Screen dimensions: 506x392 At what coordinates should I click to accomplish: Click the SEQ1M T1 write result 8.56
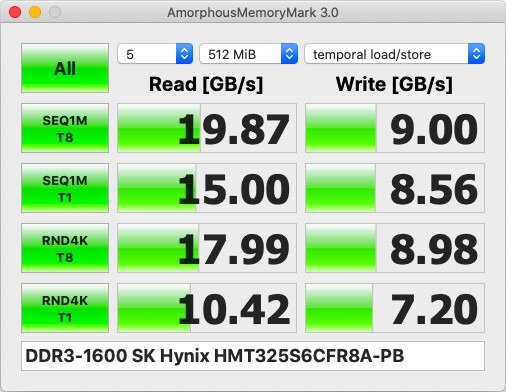click(x=395, y=188)
